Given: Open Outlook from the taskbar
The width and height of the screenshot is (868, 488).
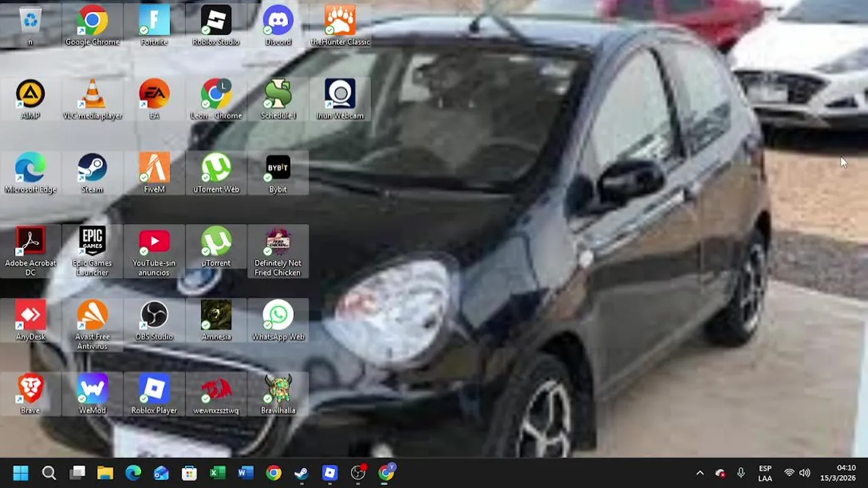Looking at the screenshot, I should coord(161,472).
